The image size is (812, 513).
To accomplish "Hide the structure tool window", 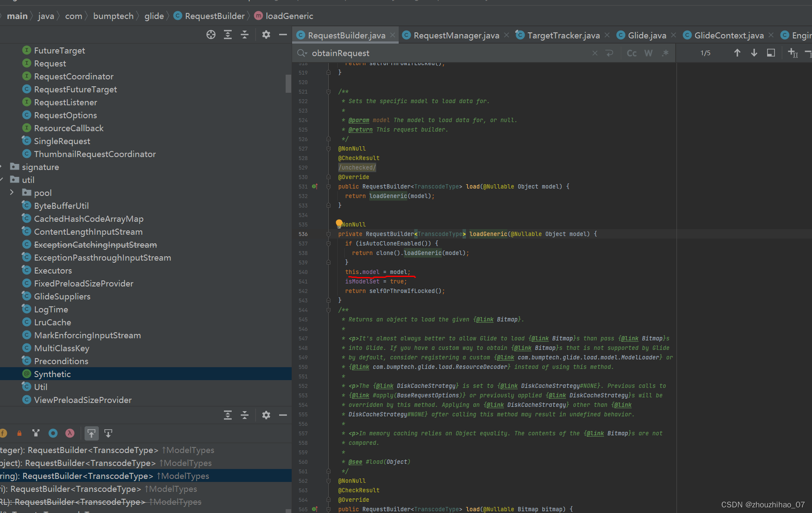I will [283, 415].
